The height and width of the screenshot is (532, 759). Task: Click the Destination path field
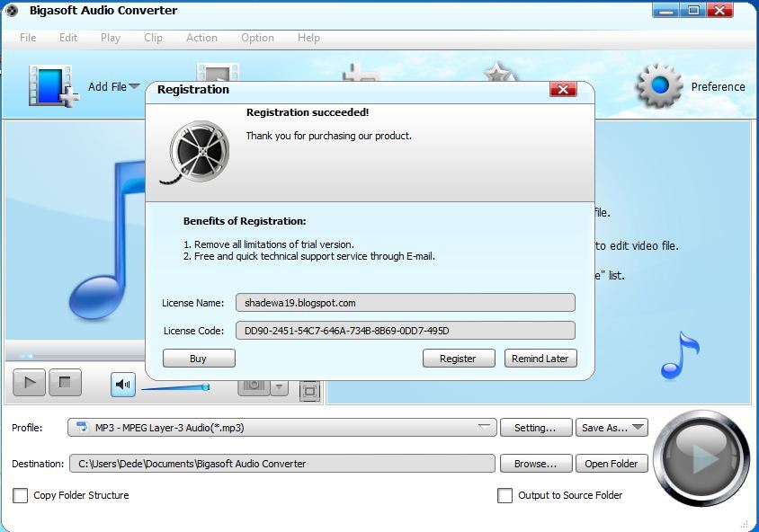tap(282, 464)
